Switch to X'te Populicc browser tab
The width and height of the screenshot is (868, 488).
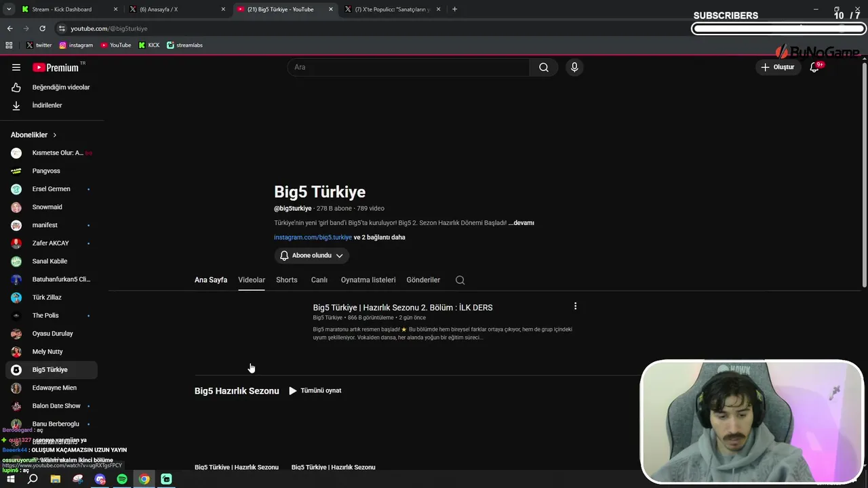coord(392,9)
